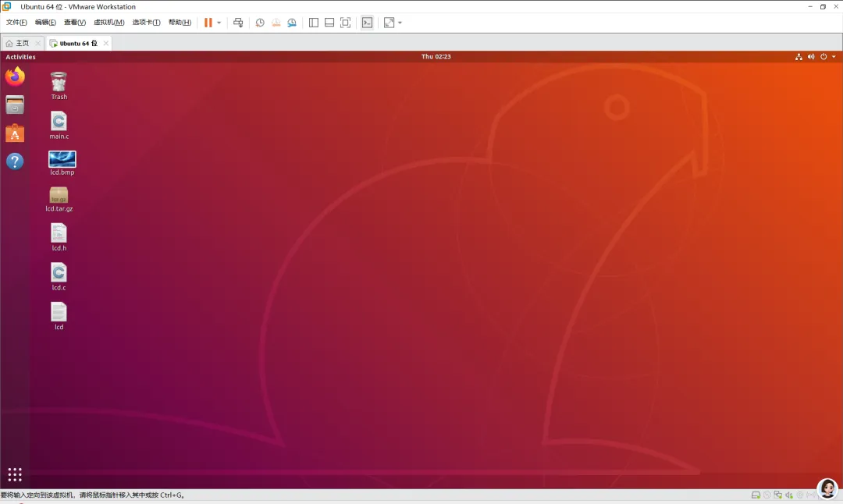Select the lcd.c source file
Image resolution: width=843 pixels, height=504 pixels.
click(x=59, y=277)
